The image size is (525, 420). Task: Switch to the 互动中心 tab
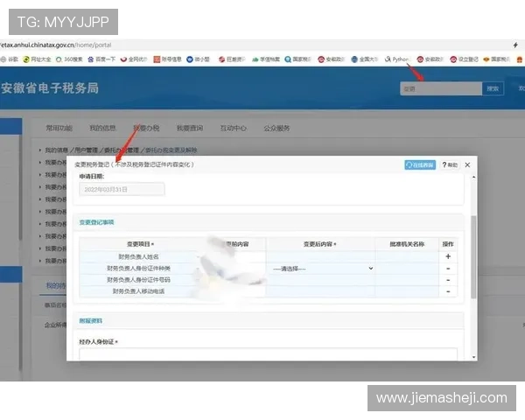tap(234, 128)
